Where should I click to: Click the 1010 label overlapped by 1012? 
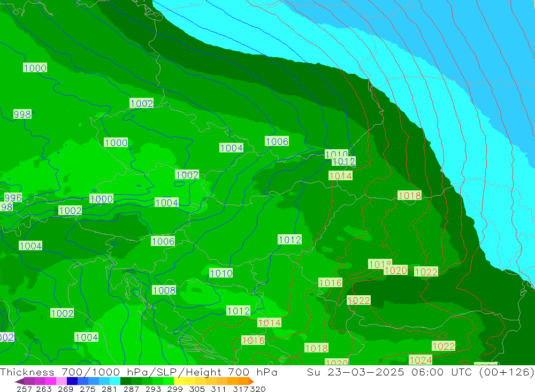click(x=336, y=153)
